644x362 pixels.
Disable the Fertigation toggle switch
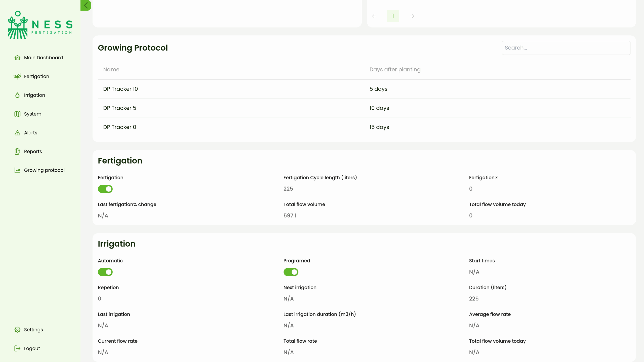pos(105,189)
